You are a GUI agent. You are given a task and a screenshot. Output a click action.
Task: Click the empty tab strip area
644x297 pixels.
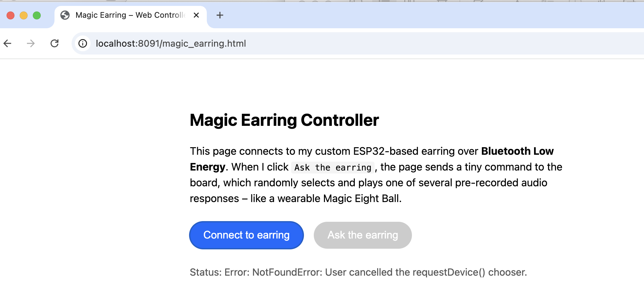pos(427,15)
